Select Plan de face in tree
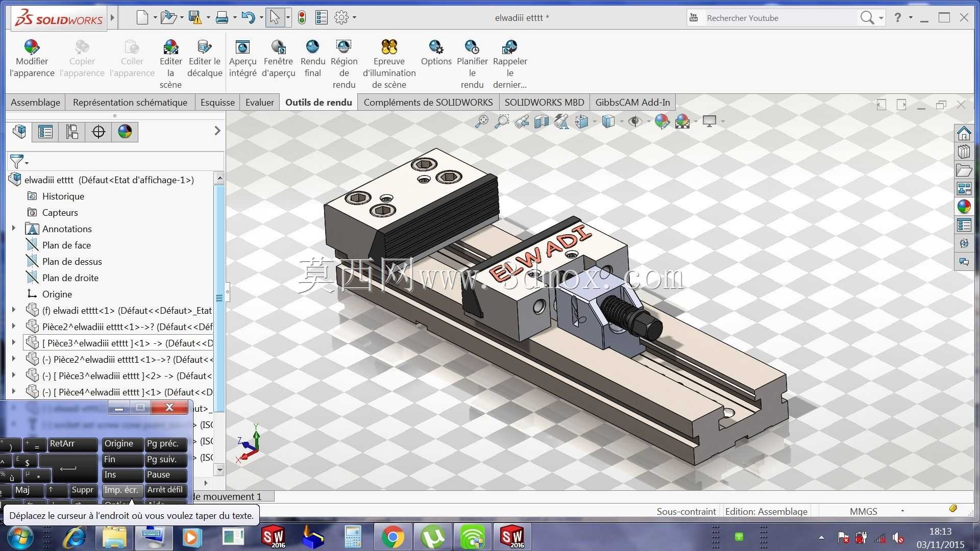 pos(66,245)
